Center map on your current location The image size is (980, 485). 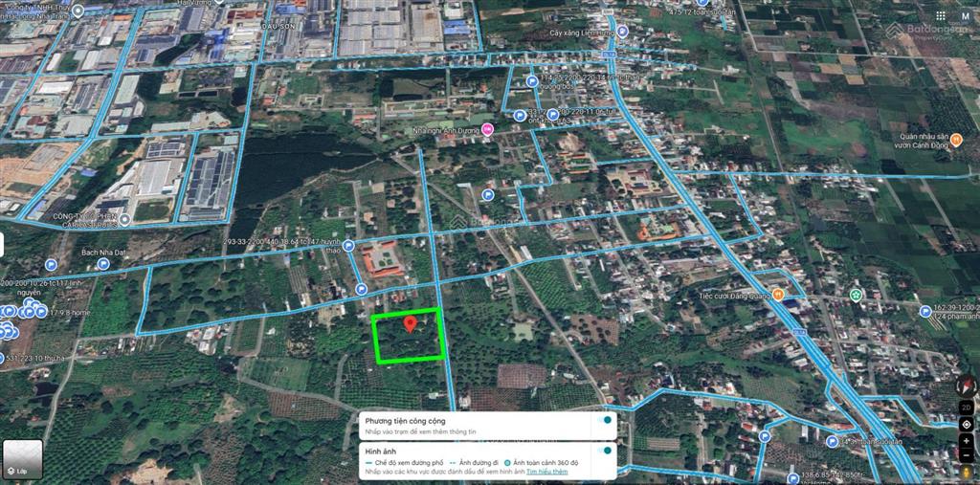point(966,424)
